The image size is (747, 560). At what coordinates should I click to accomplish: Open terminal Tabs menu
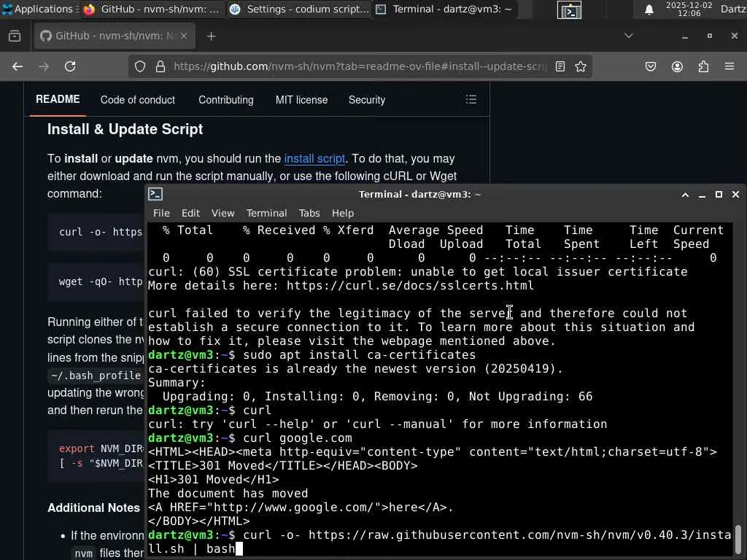[x=309, y=214]
